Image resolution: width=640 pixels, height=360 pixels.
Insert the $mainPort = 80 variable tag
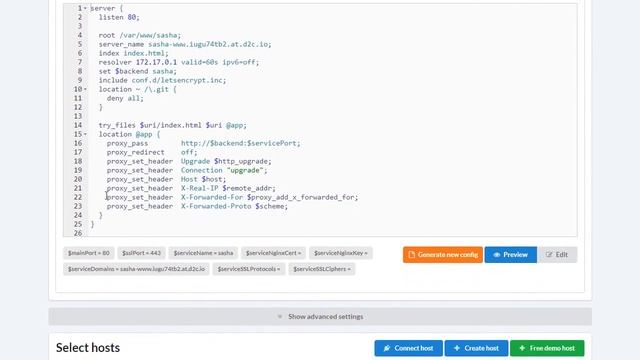pos(89,253)
